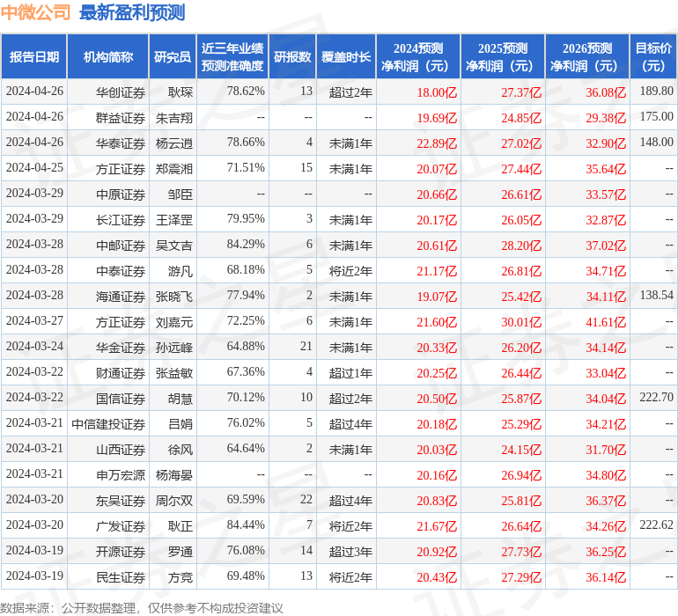Click report count 21 in 华金证券 row
Viewport: 678px width, 616px height.
(306, 346)
